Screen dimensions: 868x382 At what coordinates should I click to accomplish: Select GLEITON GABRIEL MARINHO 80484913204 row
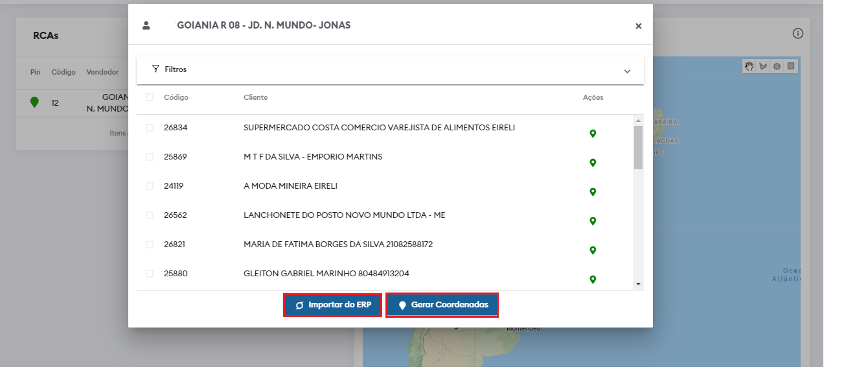click(x=326, y=274)
